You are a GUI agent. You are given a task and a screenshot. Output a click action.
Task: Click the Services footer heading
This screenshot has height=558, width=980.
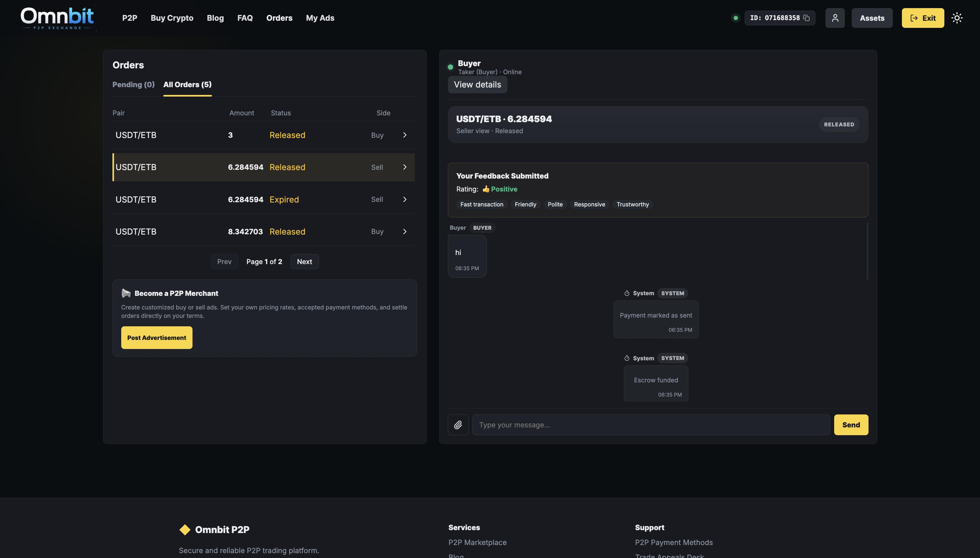point(464,527)
